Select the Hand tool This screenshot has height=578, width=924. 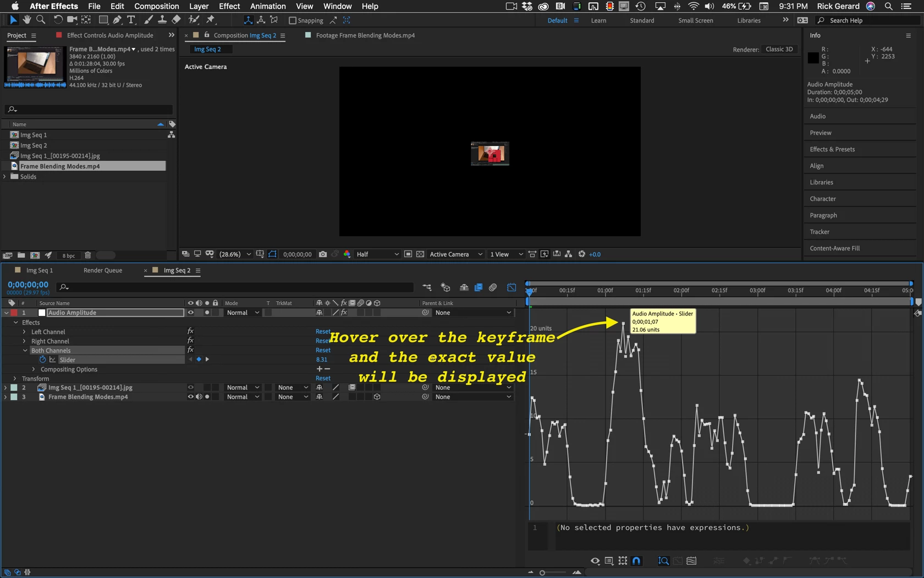[27, 20]
